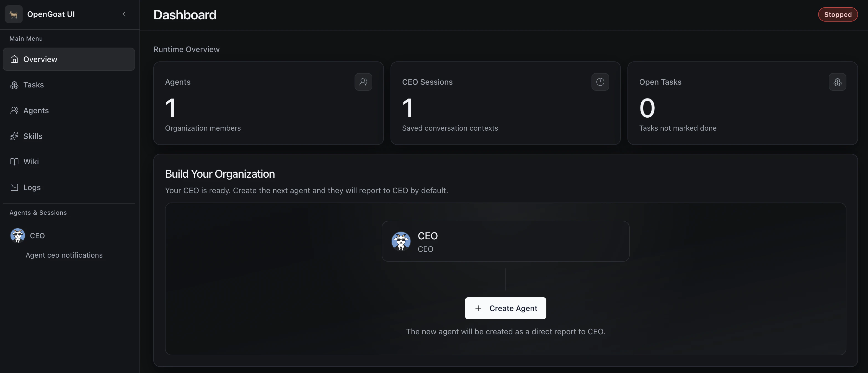Image resolution: width=868 pixels, height=373 pixels.
Task: Click the cubes icon on Open Tasks card
Action: pyautogui.click(x=837, y=82)
